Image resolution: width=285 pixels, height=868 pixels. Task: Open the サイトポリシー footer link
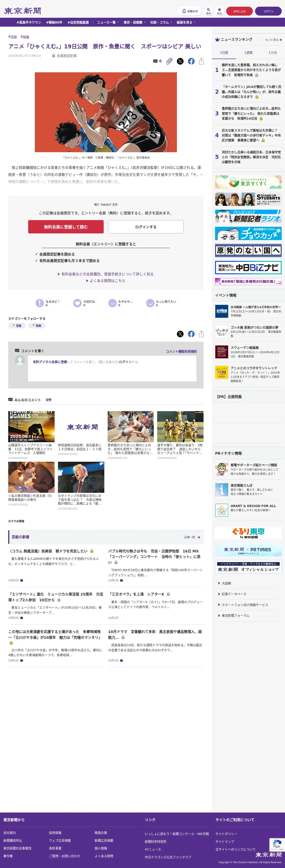(226, 834)
